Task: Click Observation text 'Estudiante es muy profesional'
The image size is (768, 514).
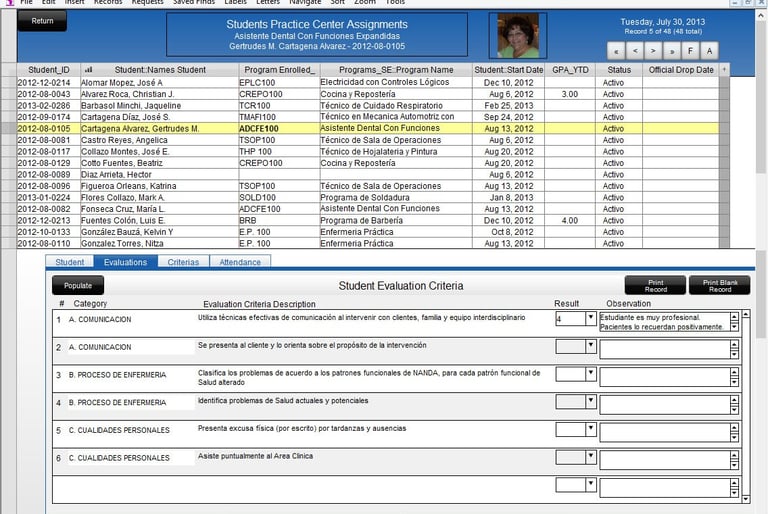Action: click(650, 318)
